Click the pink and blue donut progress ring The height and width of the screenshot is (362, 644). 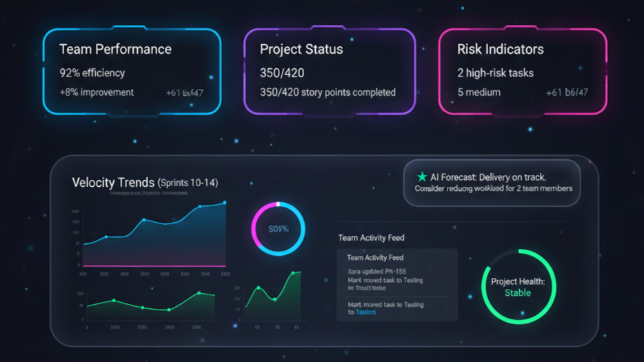278,229
